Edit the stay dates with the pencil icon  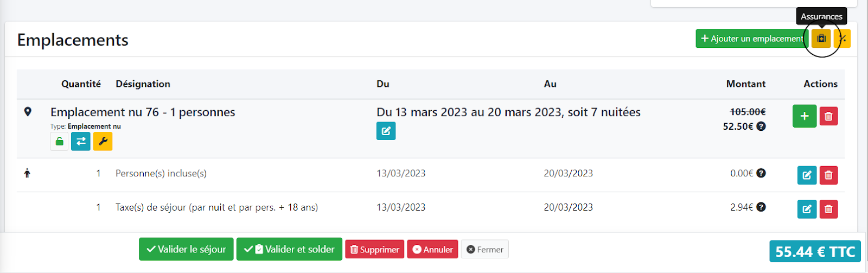click(x=386, y=131)
